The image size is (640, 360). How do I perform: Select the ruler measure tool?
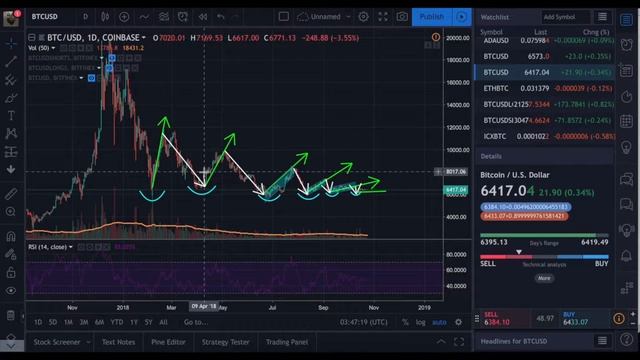[x=11, y=193]
